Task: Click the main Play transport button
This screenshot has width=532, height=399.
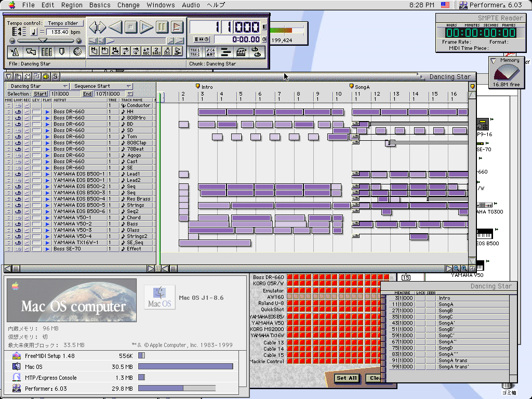Action: [146, 27]
